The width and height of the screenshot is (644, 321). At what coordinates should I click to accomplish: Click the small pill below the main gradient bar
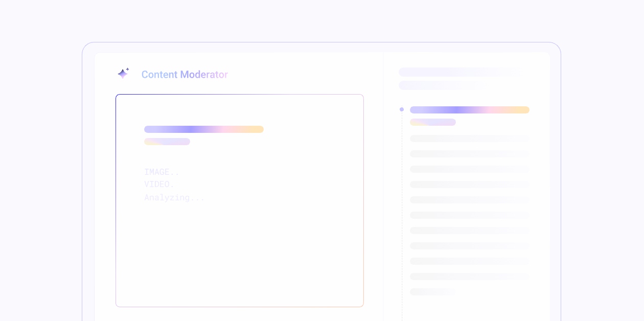(167, 142)
